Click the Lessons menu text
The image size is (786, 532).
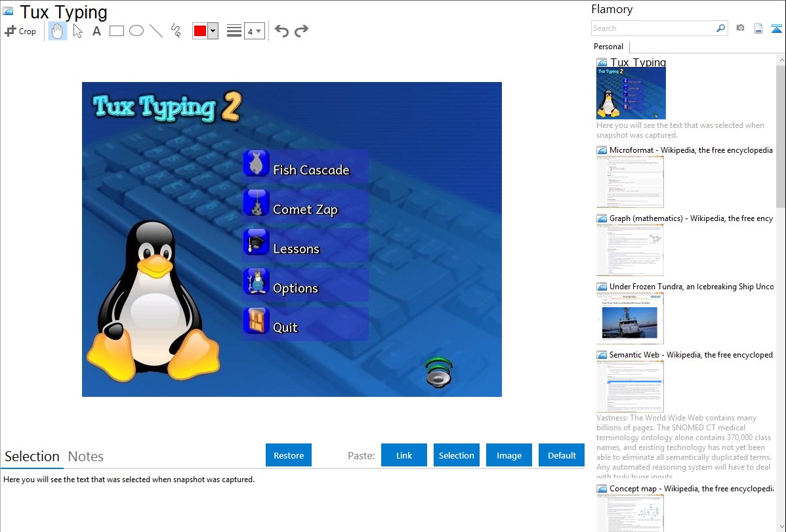[x=297, y=249]
